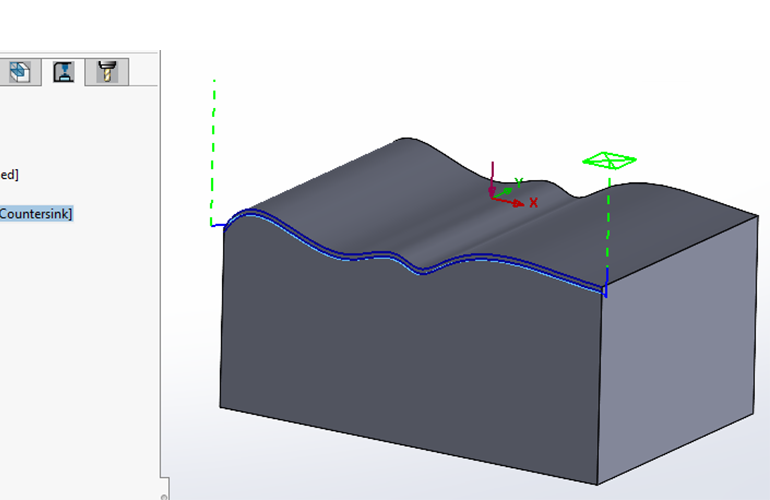Click the XYZ coordinate system triad
Screen dimensions: 770x500
[511, 189]
